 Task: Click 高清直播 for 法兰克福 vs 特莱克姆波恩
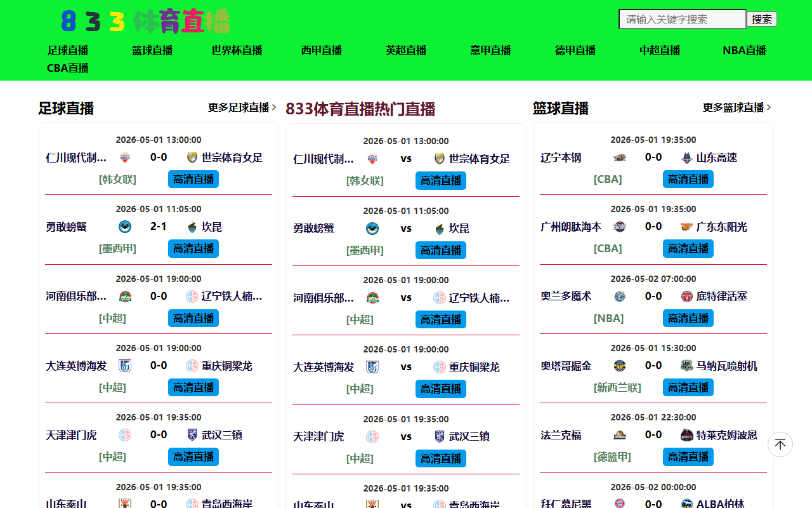pyautogui.click(x=688, y=457)
